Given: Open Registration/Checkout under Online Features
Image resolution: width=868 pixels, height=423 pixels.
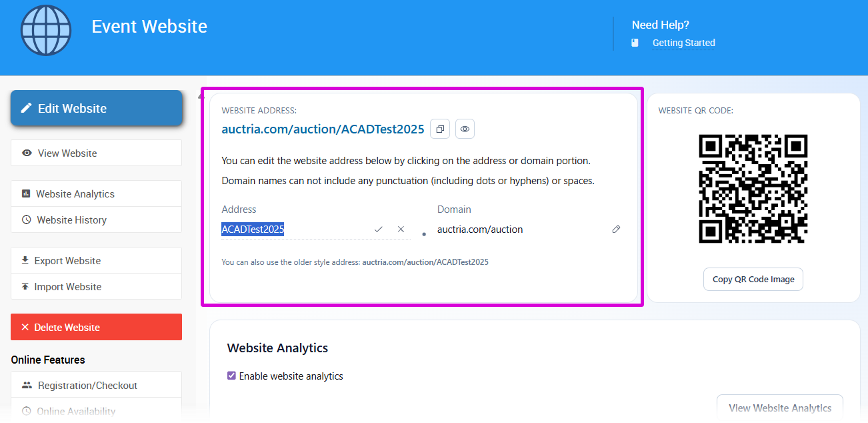Looking at the screenshot, I should 97,385.
